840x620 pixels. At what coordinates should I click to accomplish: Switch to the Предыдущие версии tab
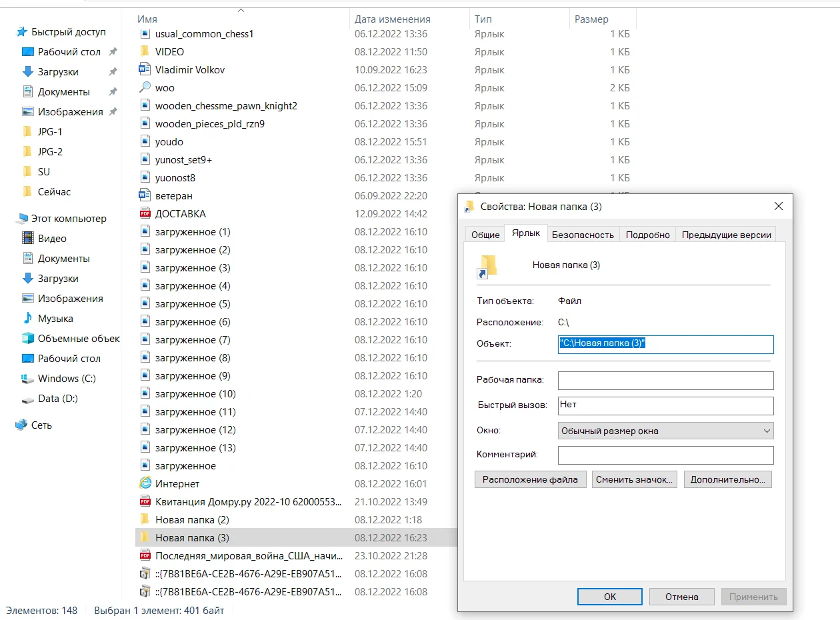726,235
